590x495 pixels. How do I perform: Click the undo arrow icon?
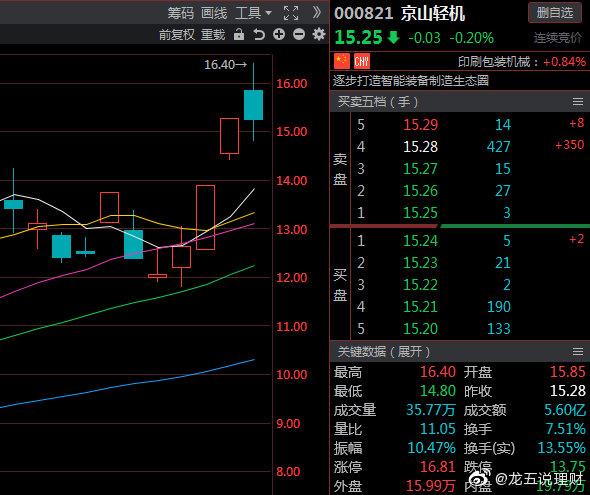[x=259, y=35]
